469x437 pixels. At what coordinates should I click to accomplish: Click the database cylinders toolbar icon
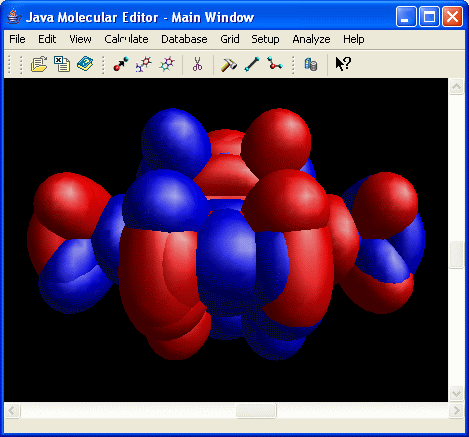coord(311,64)
